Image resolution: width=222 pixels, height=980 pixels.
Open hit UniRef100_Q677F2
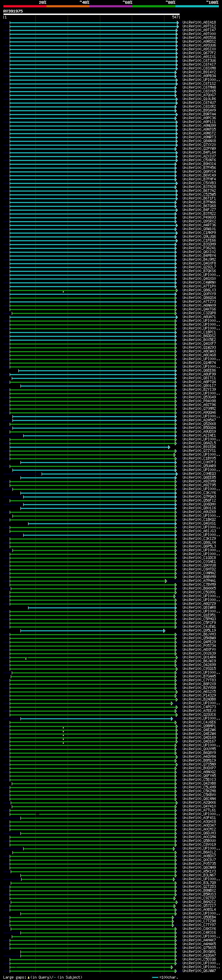coord(199,53)
